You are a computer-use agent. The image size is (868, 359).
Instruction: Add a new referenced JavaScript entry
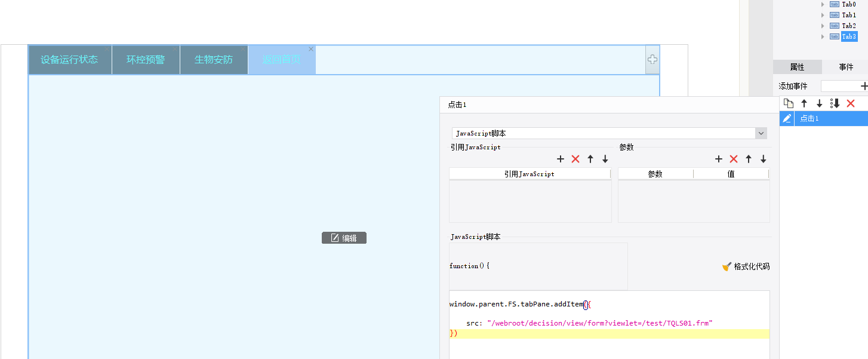[x=561, y=159]
